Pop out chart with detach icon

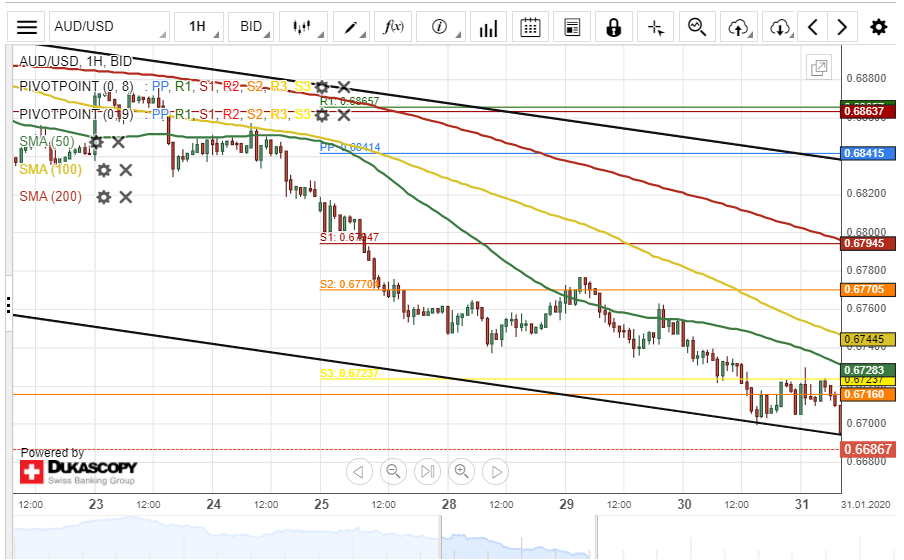[819, 68]
